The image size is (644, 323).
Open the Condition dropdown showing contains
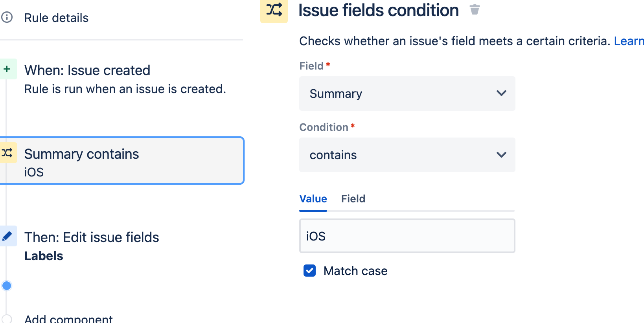407,155
